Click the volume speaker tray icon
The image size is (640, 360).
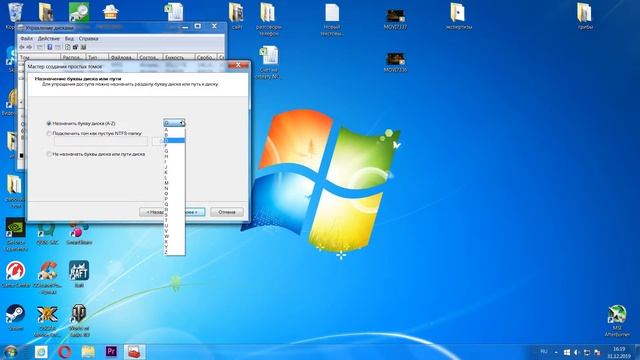pyautogui.click(x=577, y=352)
